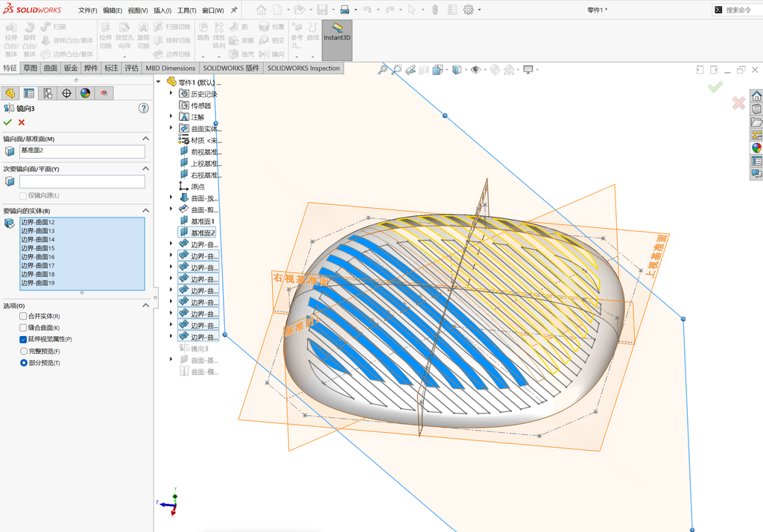Image resolution: width=763 pixels, height=532 pixels.
Task: Open the 文件(F) menu
Action: [88, 10]
